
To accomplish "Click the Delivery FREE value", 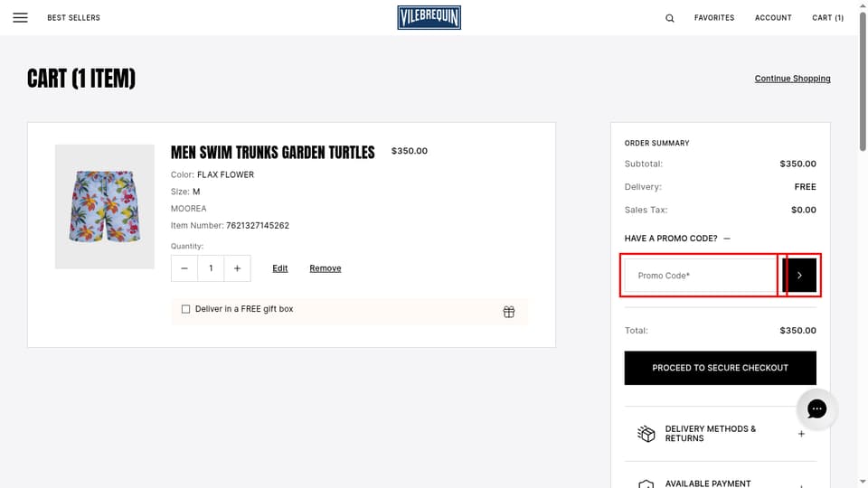I will coord(805,187).
